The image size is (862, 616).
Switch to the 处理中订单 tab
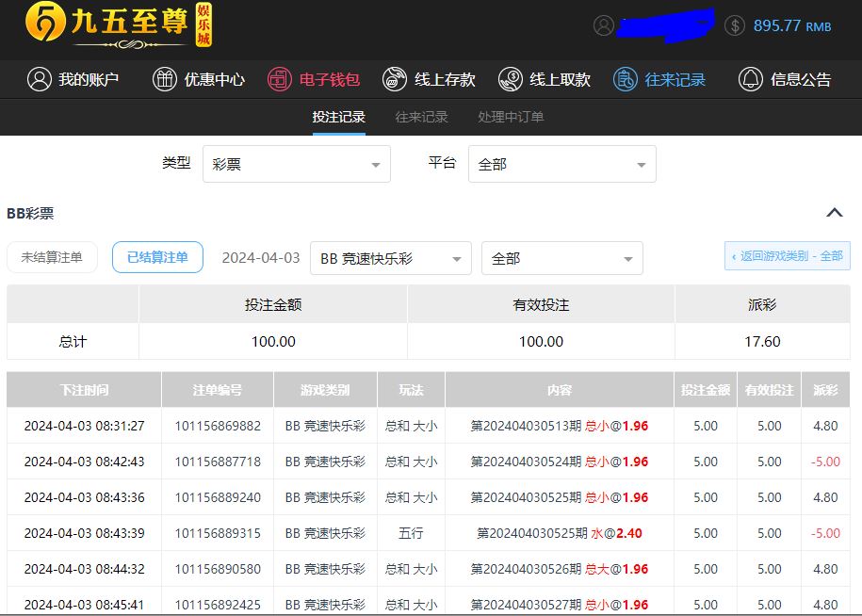point(511,117)
